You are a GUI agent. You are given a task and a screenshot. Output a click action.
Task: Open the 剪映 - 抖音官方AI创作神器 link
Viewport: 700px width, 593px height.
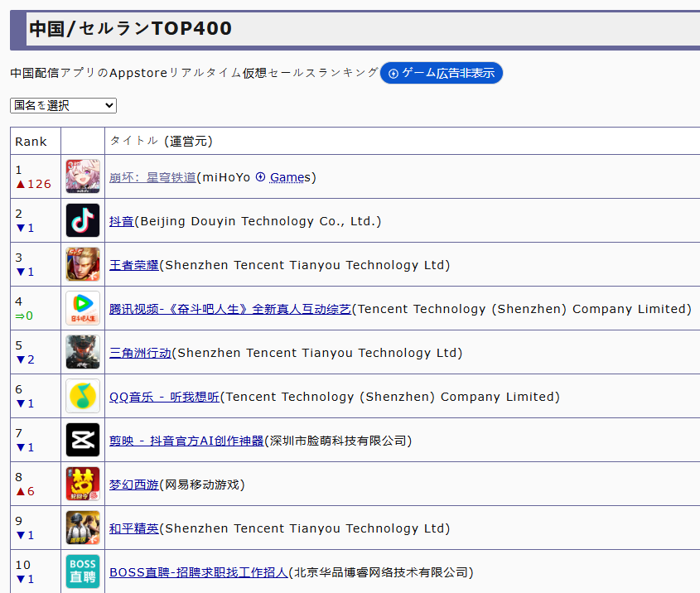point(186,441)
